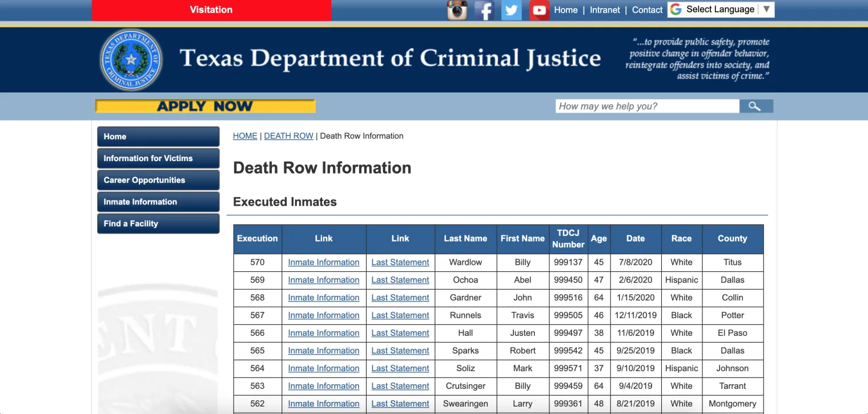Click the Date column header
The image size is (868, 414).
[636, 239]
